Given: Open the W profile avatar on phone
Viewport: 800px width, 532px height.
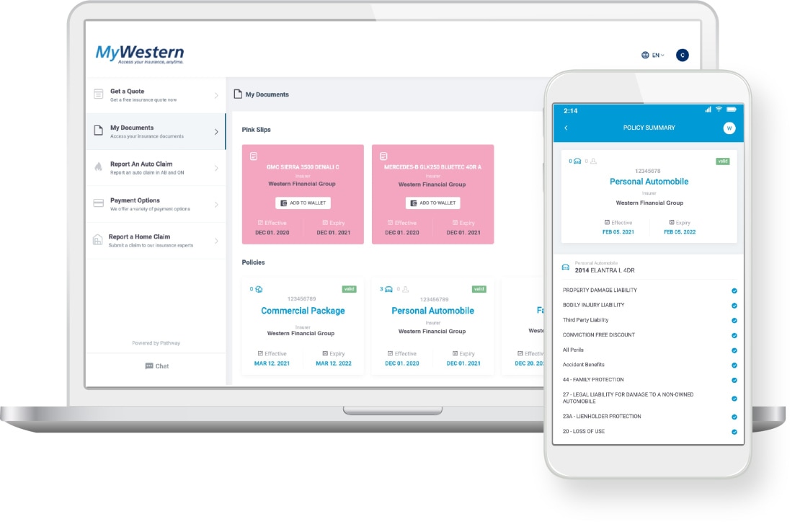Looking at the screenshot, I should [x=729, y=128].
